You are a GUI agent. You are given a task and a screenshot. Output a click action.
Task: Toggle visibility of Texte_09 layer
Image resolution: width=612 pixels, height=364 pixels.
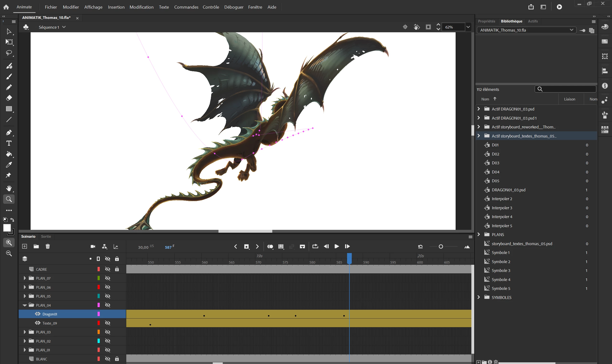coord(107,323)
